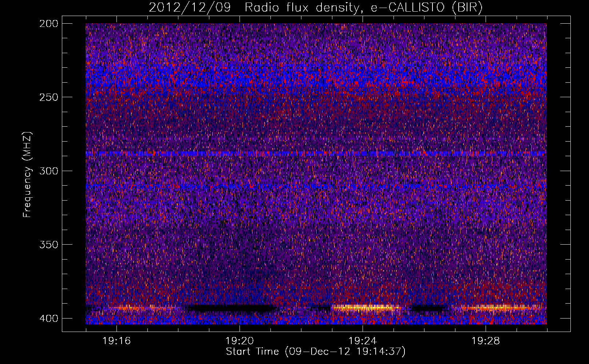Screen dimensions: 589x364
Task: Click the 250 frequency tick label
Action: tap(48, 97)
